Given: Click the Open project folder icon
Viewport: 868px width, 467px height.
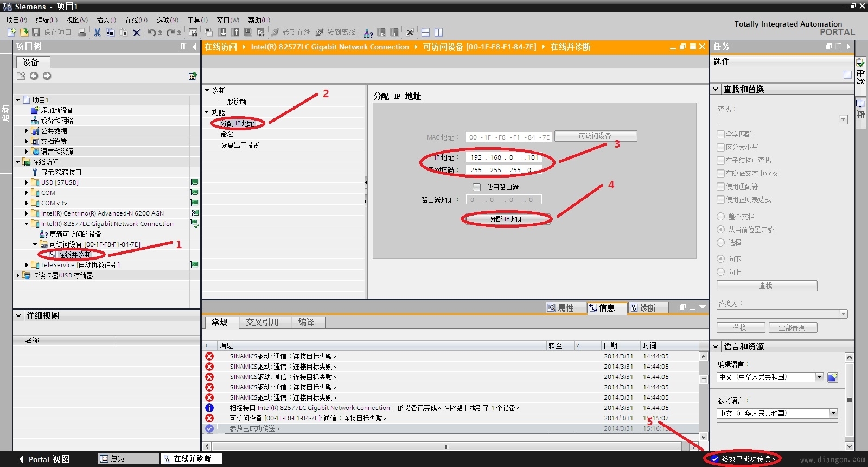Looking at the screenshot, I should 24,33.
